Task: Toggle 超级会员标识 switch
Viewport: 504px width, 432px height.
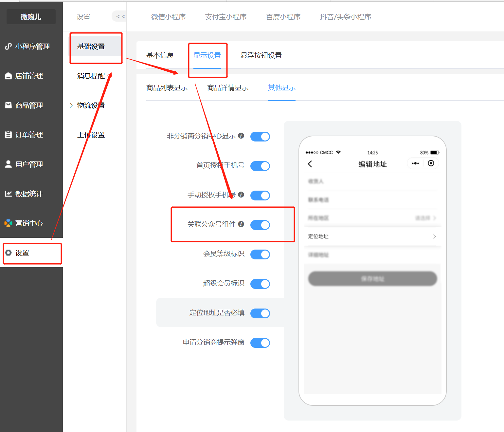Action: pyautogui.click(x=260, y=284)
